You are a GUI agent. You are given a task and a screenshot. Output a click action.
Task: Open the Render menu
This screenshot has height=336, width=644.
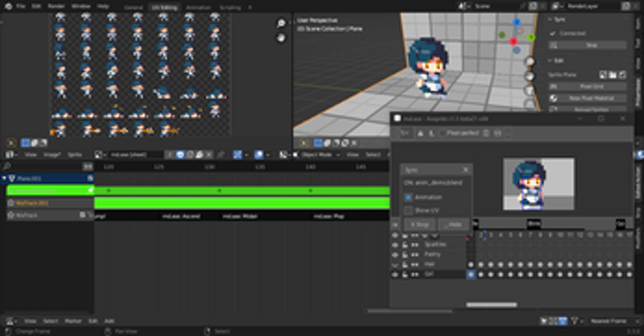[56, 6]
